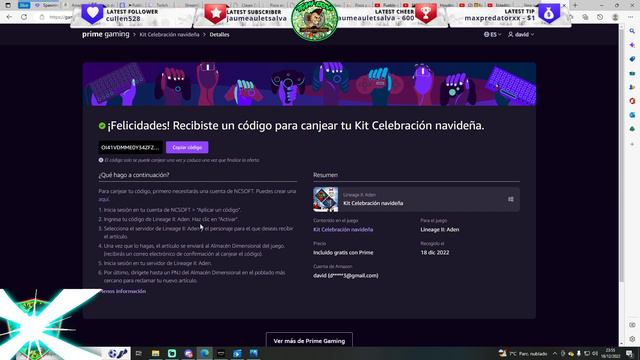Open Edge settings and more menu
Image resolution: width=640 pixels, height=360 pixels.
631,17
